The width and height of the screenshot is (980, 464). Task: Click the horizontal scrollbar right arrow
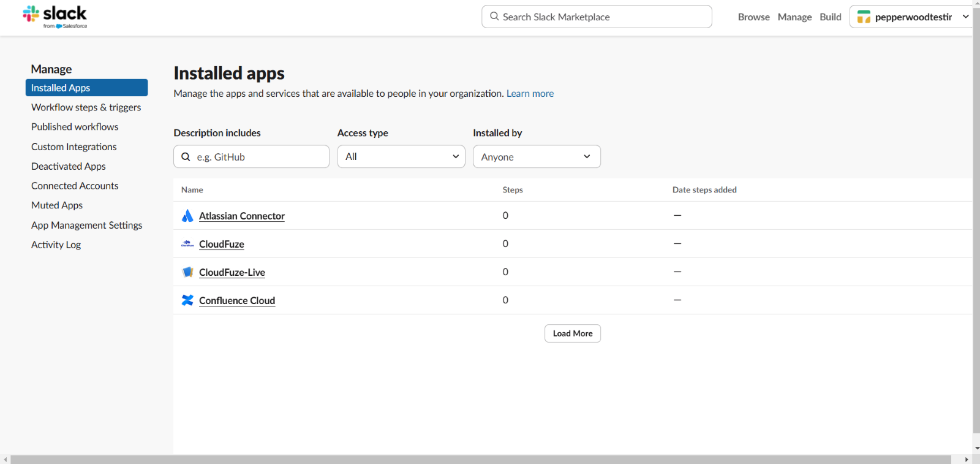pos(967,459)
